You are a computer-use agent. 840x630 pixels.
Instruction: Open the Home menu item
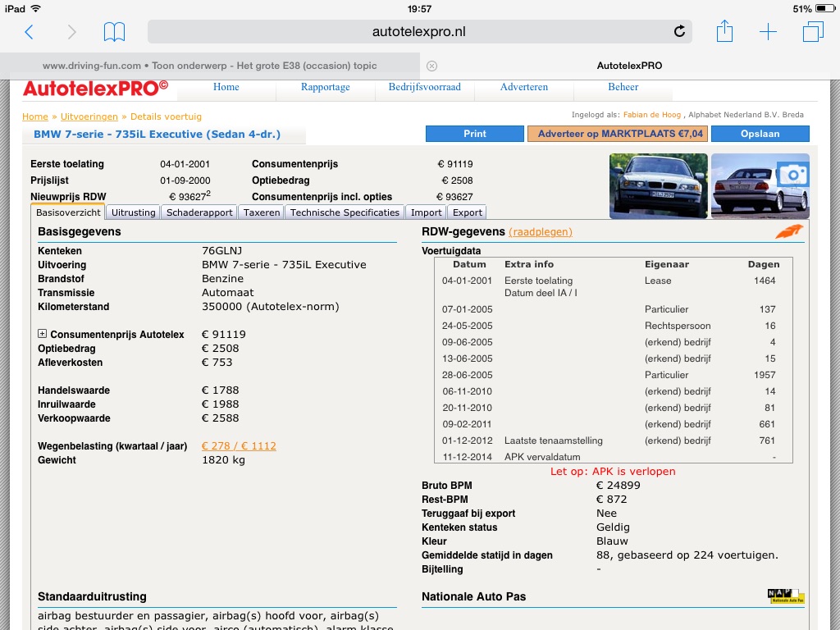point(226,87)
